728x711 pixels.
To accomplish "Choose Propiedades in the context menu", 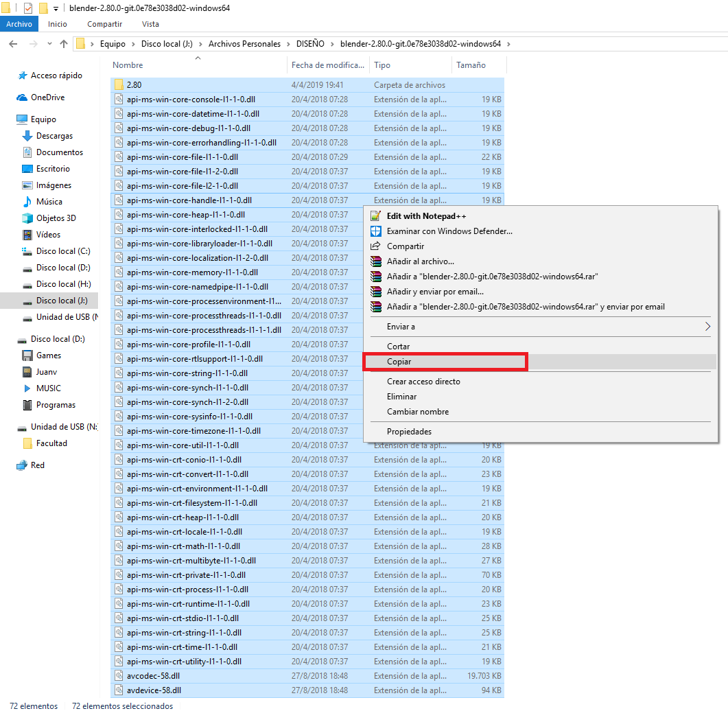I will click(540, 432).
